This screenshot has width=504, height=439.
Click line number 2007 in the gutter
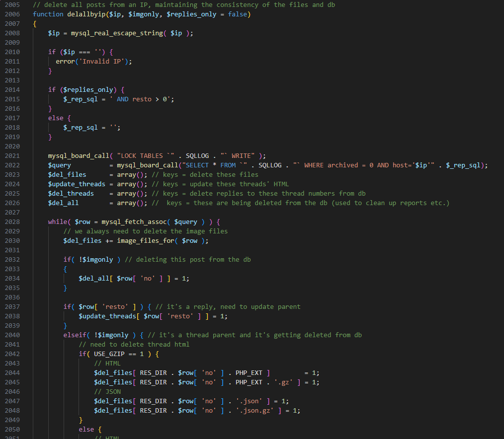(x=12, y=24)
